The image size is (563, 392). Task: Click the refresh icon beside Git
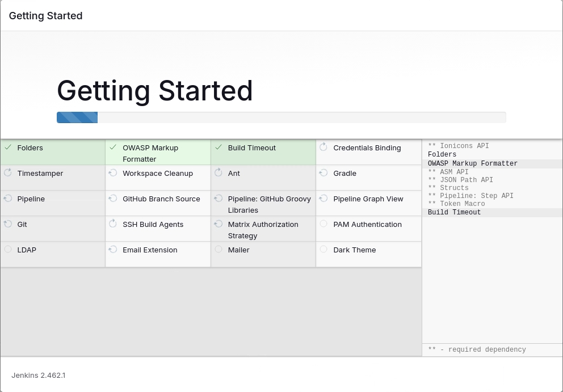point(8,224)
